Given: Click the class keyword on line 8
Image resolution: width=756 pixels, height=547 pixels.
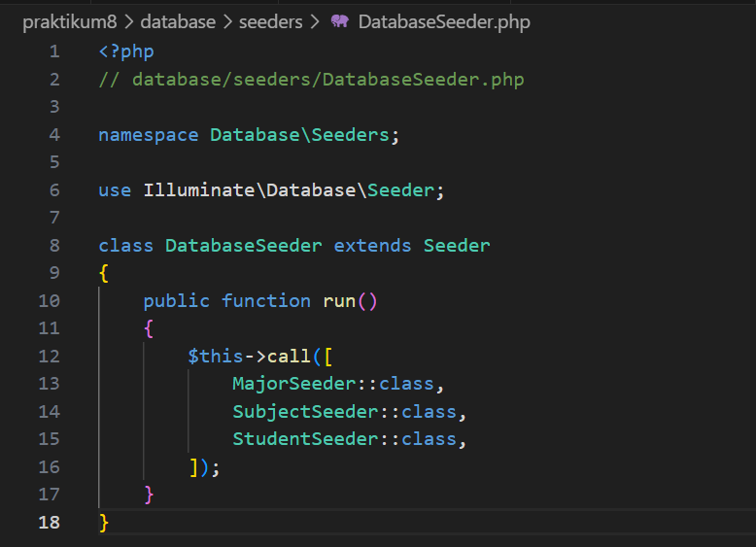Looking at the screenshot, I should 126,246.
